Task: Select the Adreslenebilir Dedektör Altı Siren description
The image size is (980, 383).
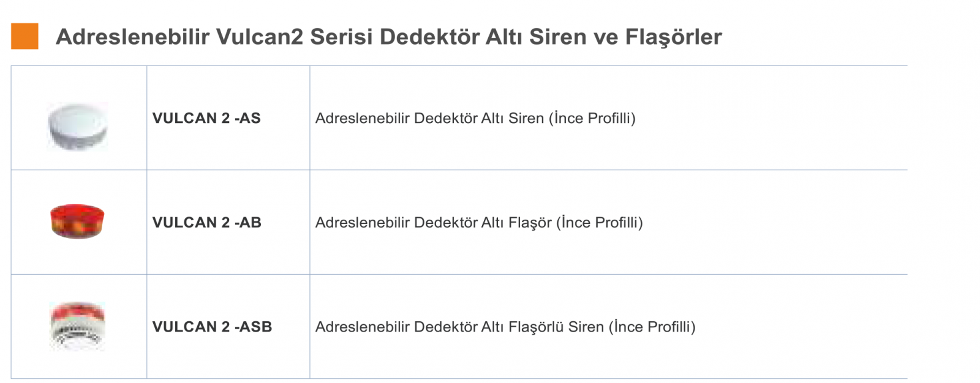Action: coord(475,118)
